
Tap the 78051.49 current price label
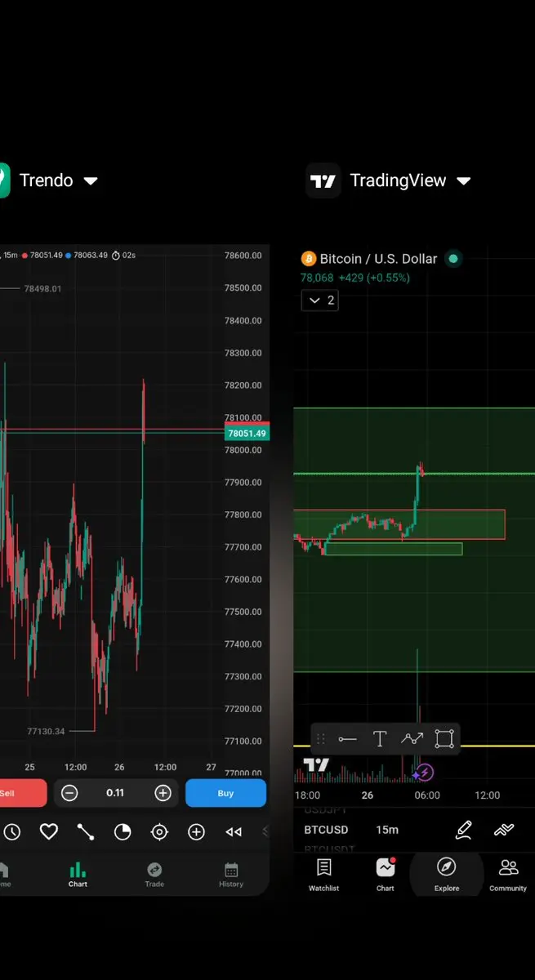247,434
